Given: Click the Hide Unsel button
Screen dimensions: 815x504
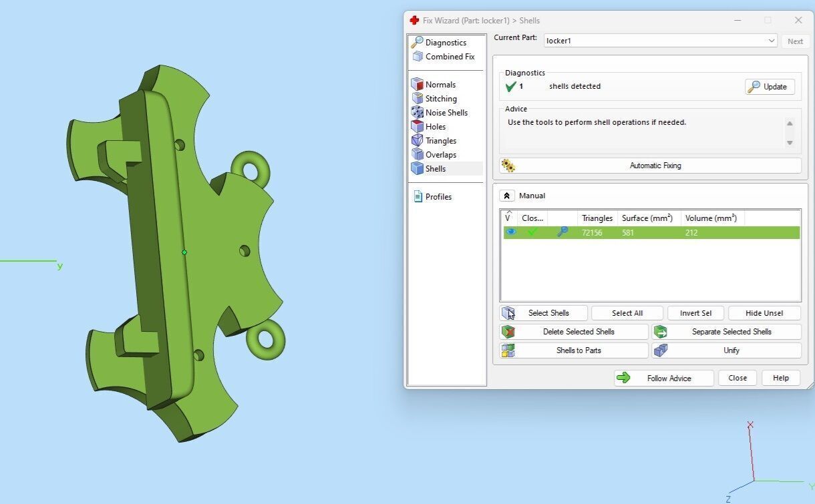Looking at the screenshot, I should 764,313.
